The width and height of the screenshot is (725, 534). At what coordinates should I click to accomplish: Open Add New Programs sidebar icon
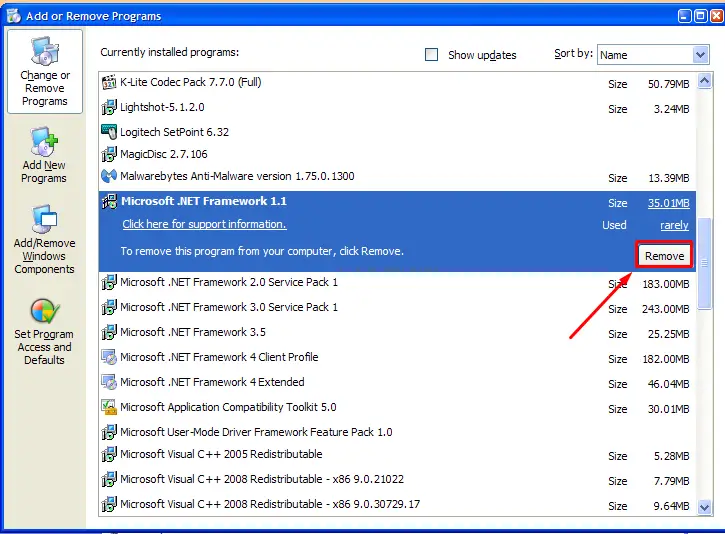click(x=44, y=141)
